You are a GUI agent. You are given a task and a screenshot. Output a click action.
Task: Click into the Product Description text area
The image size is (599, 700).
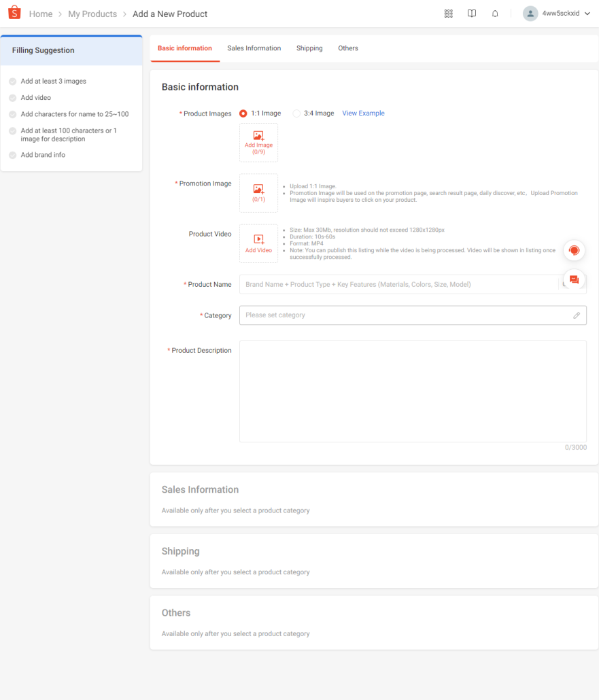point(413,391)
